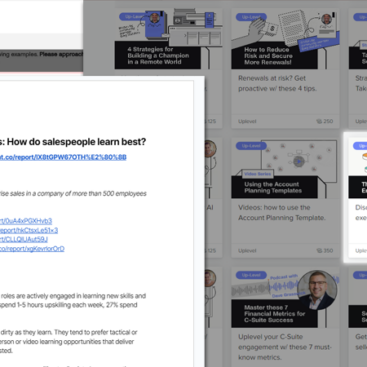Image resolution: width=367 pixels, height=367 pixels.
Task: Open the How to Reduce Risk and Secure More Renewals card
Action: 285,68
